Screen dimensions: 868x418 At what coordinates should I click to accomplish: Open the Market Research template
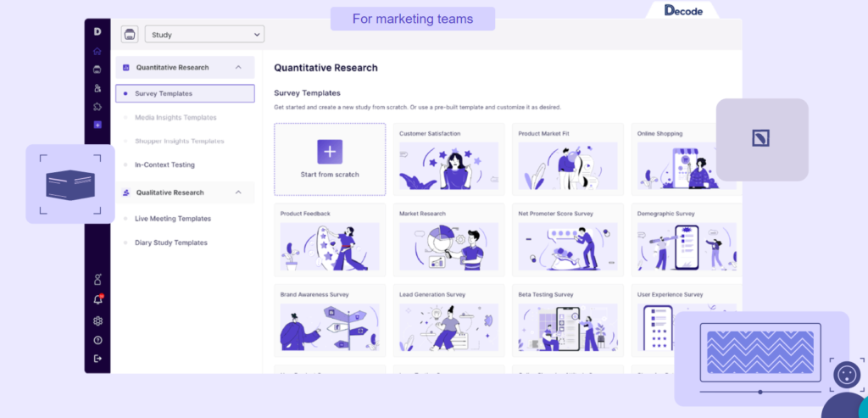click(x=449, y=240)
